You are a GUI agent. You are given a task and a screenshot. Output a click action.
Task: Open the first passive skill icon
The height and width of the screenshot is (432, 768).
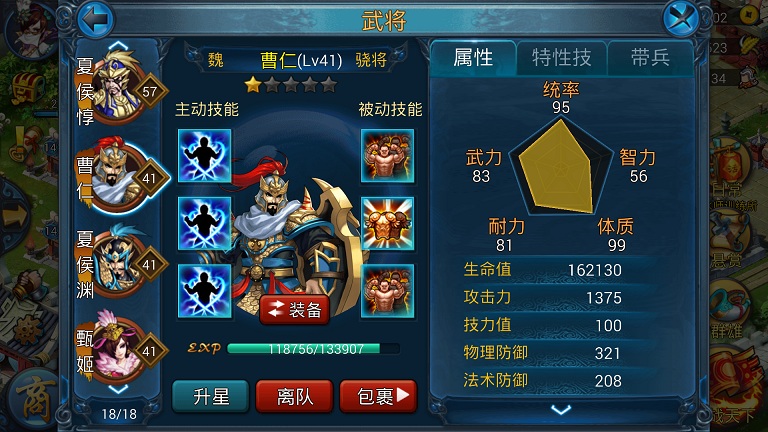(x=387, y=156)
